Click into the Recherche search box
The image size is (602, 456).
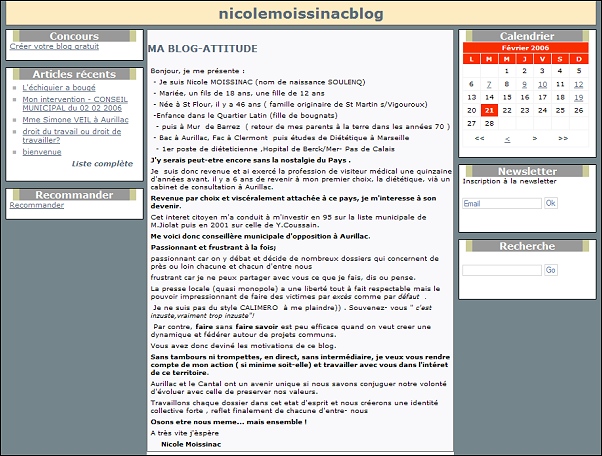click(502, 270)
